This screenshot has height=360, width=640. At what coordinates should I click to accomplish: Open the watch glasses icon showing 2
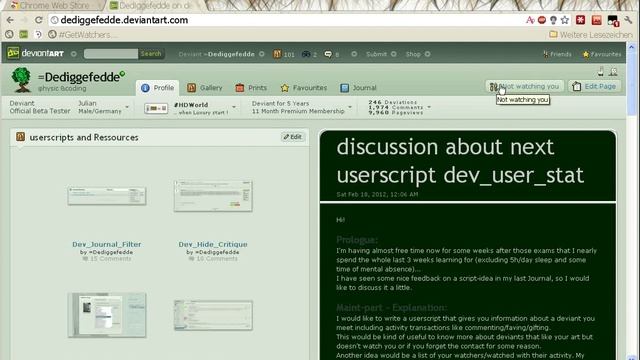309,54
